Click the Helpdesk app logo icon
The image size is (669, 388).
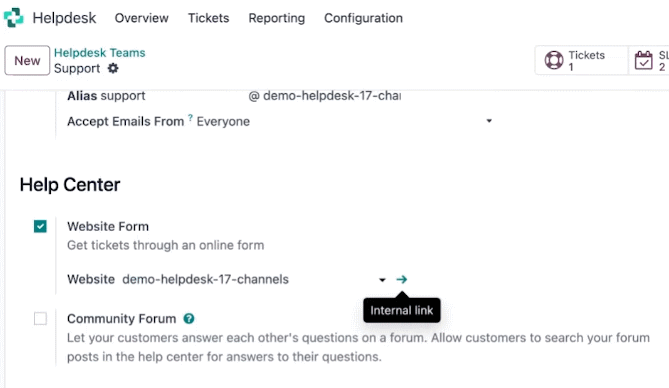click(14, 18)
